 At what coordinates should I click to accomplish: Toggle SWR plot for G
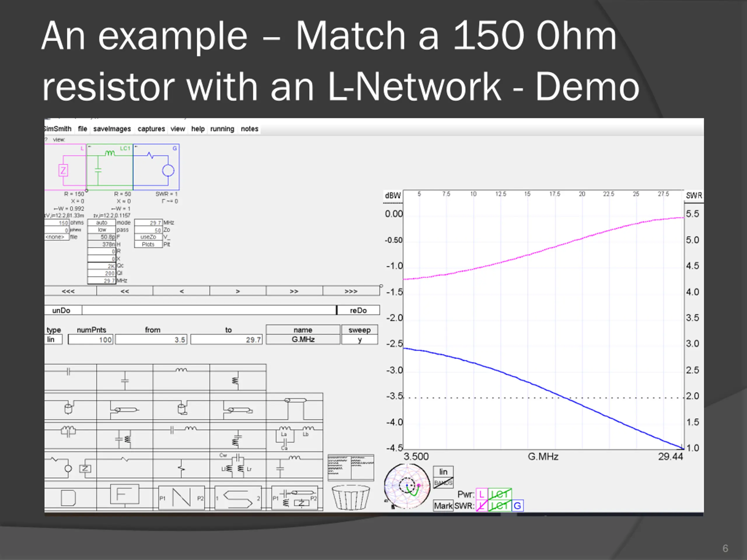click(517, 506)
